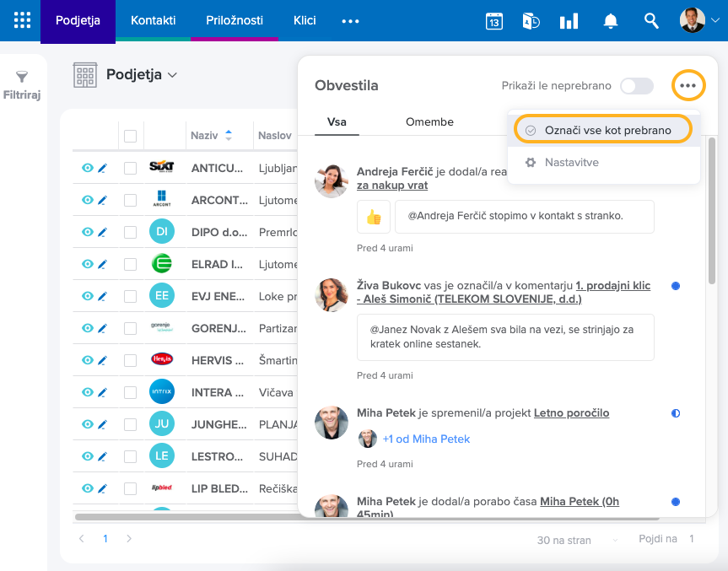Click the Filtriraj funnel icon
The image size is (728, 571).
[x=22, y=78]
